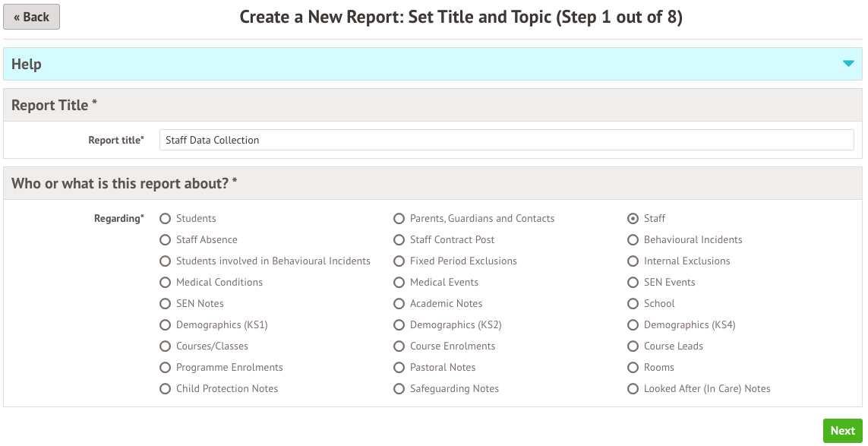Choose the Medical Conditions option

click(165, 283)
